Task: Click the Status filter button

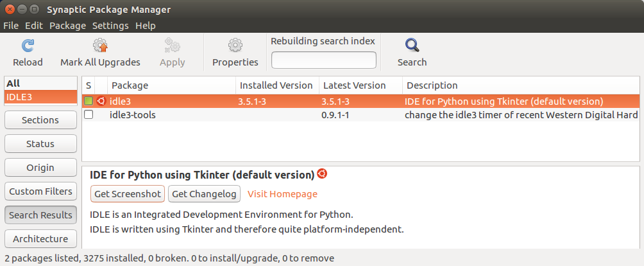Action: pos(40,144)
